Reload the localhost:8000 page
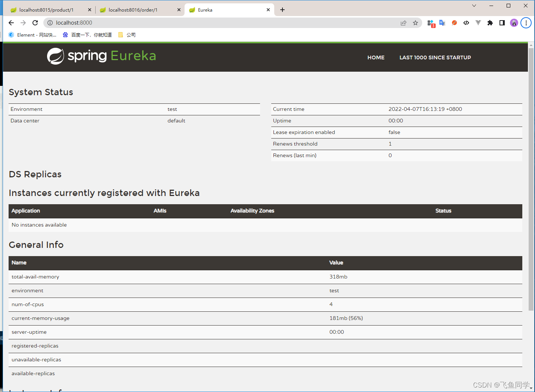Image resolution: width=535 pixels, height=392 pixels. 35,23
